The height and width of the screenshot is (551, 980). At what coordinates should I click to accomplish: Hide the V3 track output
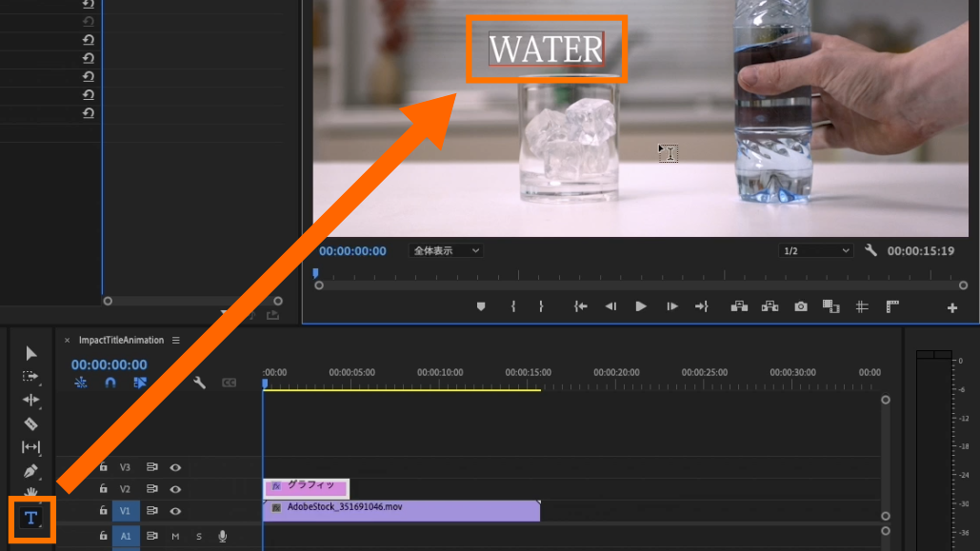click(x=175, y=467)
